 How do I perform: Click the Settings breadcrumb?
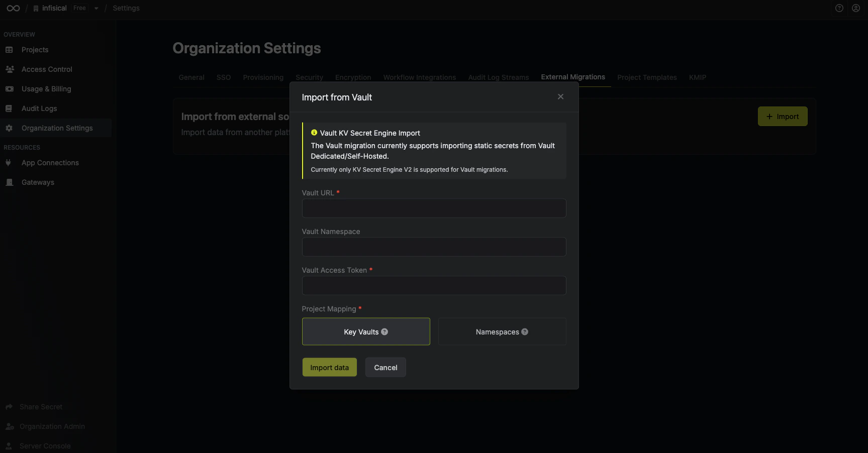pyautogui.click(x=126, y=8)
